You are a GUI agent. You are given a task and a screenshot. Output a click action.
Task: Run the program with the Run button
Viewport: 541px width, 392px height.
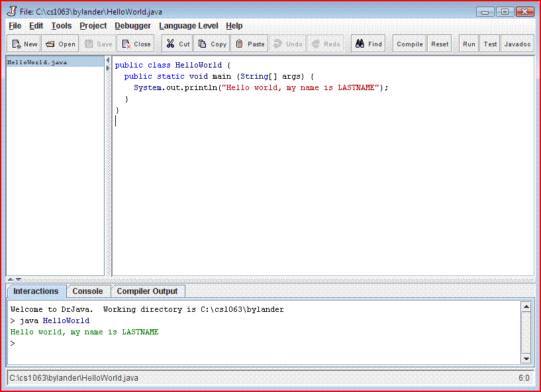469,44
